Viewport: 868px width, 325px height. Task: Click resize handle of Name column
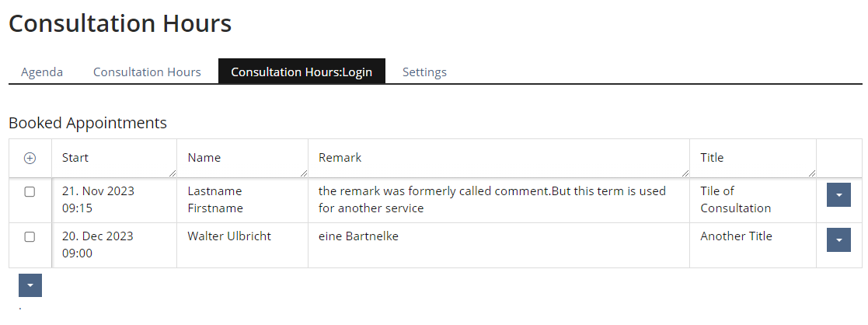[303, 173]
